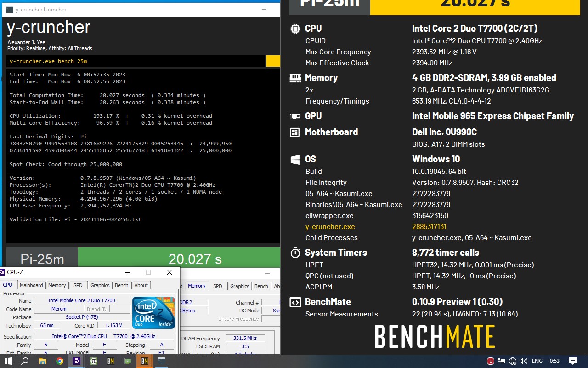The height and width of the screenshot is (368, 588).
Task: Click the Intel Core 2 Duo T7700 (2C/2T) heading
Action: point(475,29)
